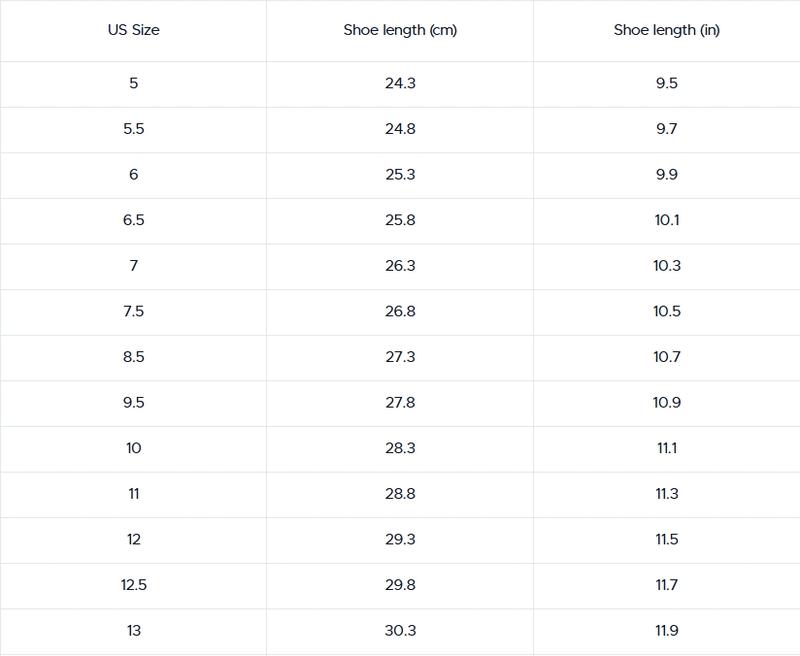Select the 10.3 inch cell
Image resolution: width=800 pixels, height=656 pixels.
click(666, 266)
